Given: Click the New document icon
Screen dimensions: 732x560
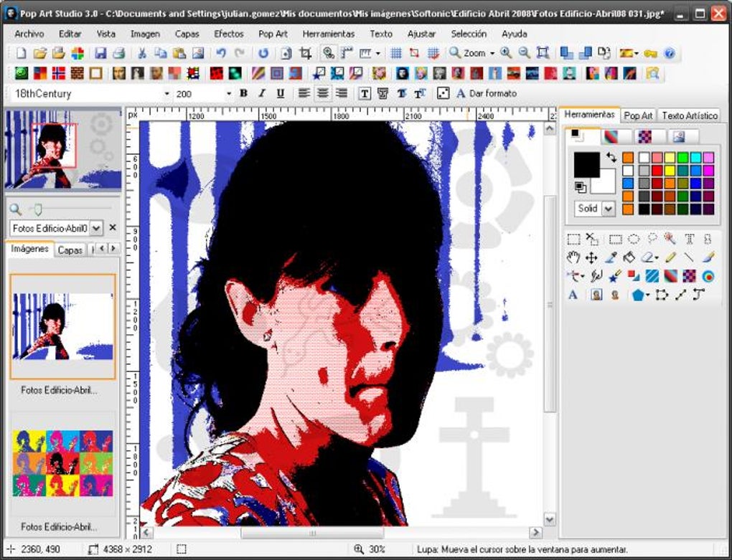Looking at the screenshot, I should tap(21, 53).
